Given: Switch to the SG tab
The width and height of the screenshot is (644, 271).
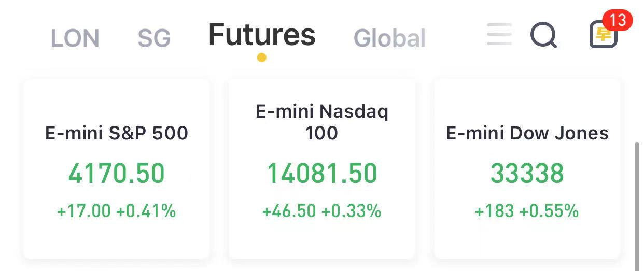Looking at the screenshot, I should click(154, 38).
